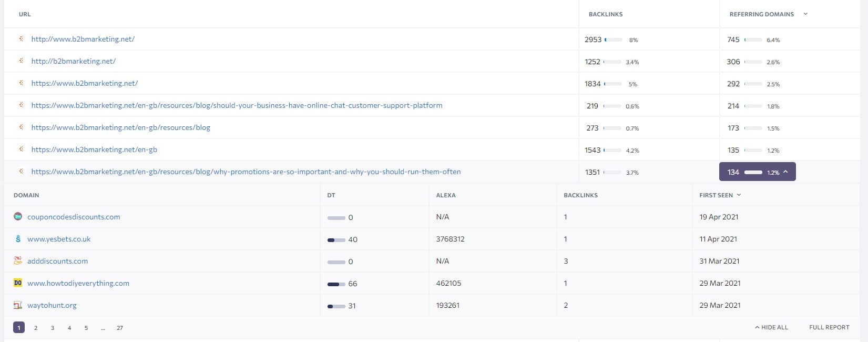Viewport: 868px width, 342px height.
Task: Go to page 3 of results
Action: [53, 328]
